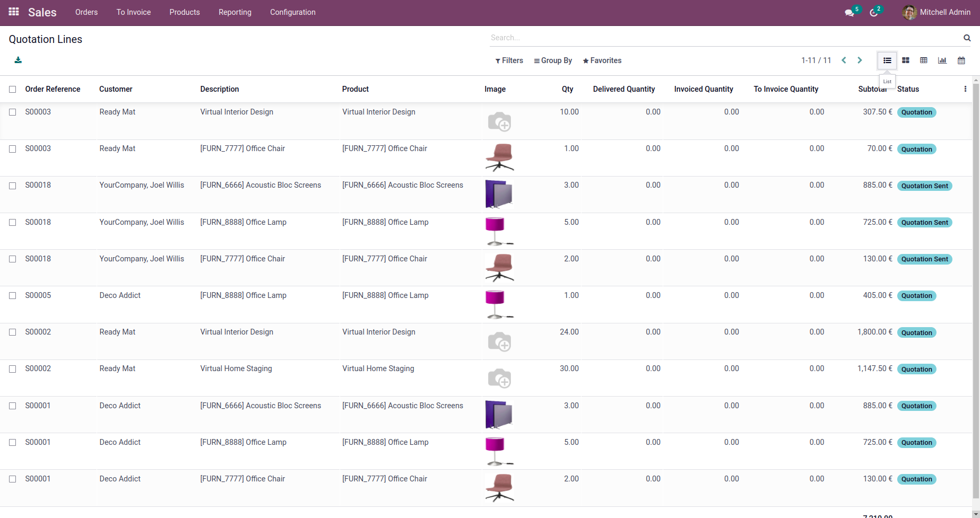The width and height of the screenshot is (980, 518).
Task: Go to next page arrow
Action: 860,60
